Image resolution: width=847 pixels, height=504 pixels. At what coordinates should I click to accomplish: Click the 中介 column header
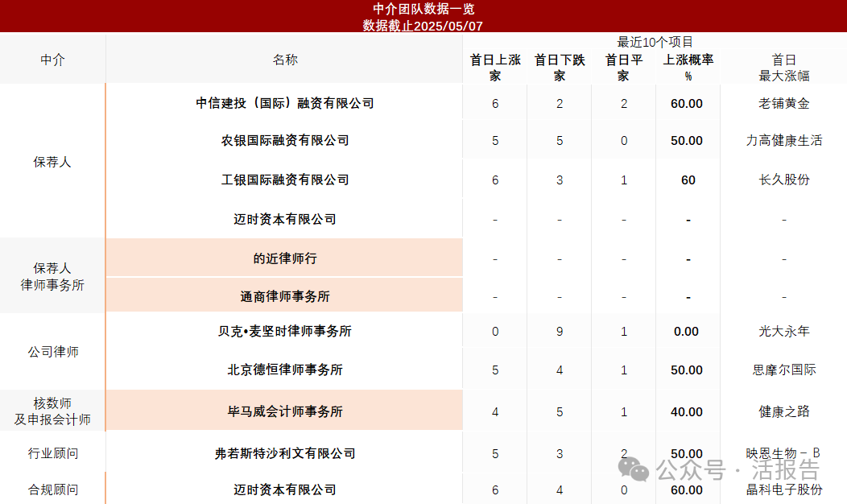52,60
